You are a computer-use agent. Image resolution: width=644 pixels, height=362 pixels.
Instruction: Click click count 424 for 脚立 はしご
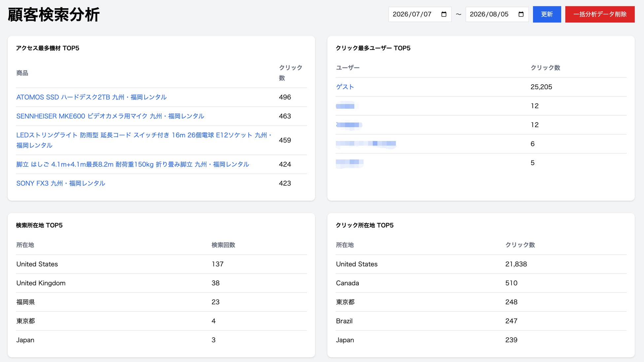285,164
